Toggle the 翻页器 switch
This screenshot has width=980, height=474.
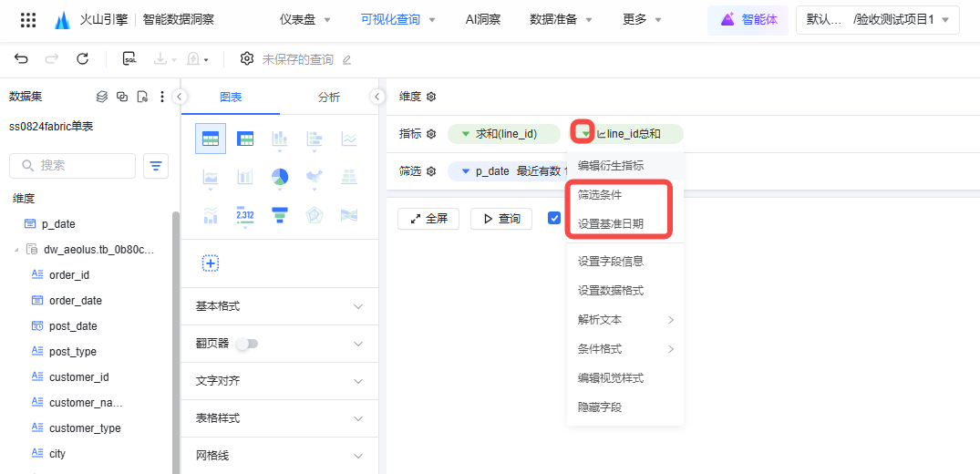pos(246,344)
